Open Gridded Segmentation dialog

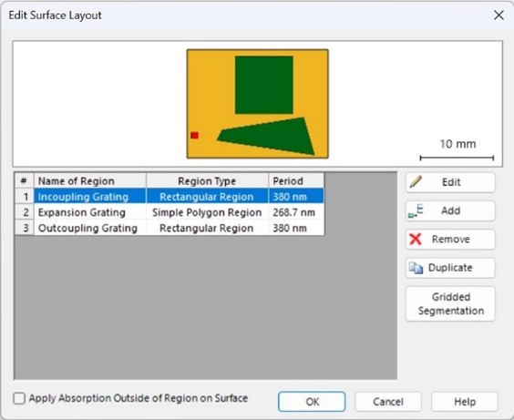(450, 303)
